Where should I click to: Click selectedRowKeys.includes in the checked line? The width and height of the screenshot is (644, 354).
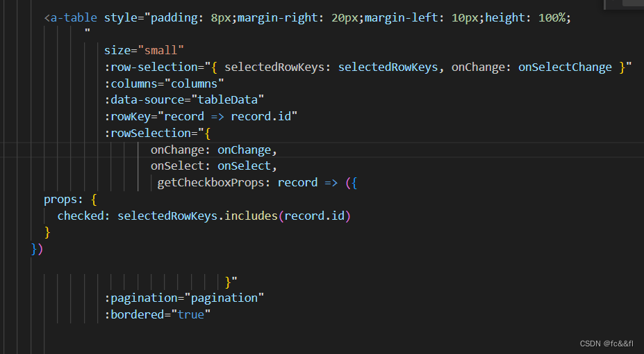click(x=197, y=216)
